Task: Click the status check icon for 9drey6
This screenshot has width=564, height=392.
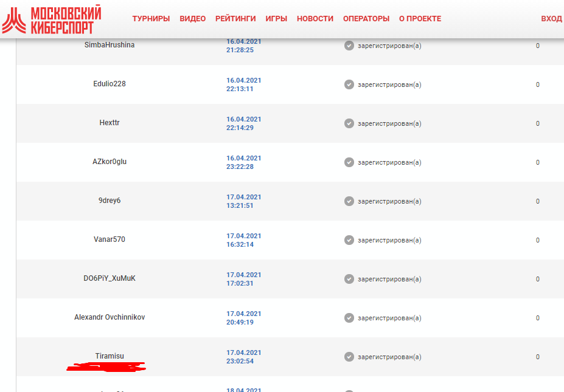Action: (349, 201)
